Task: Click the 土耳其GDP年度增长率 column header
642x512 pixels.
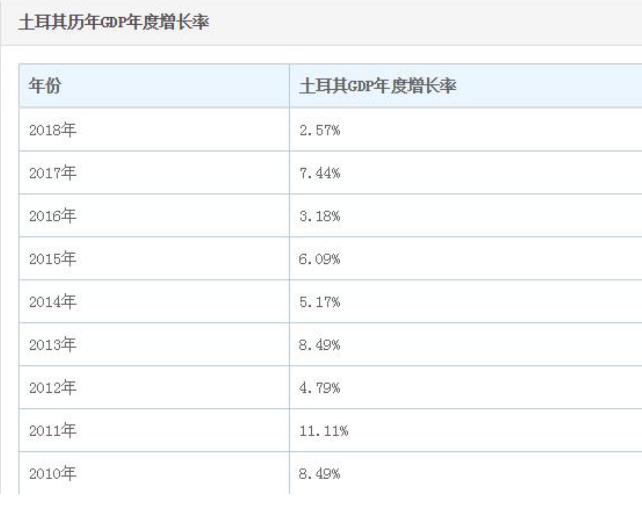Action: click(378, 87)
